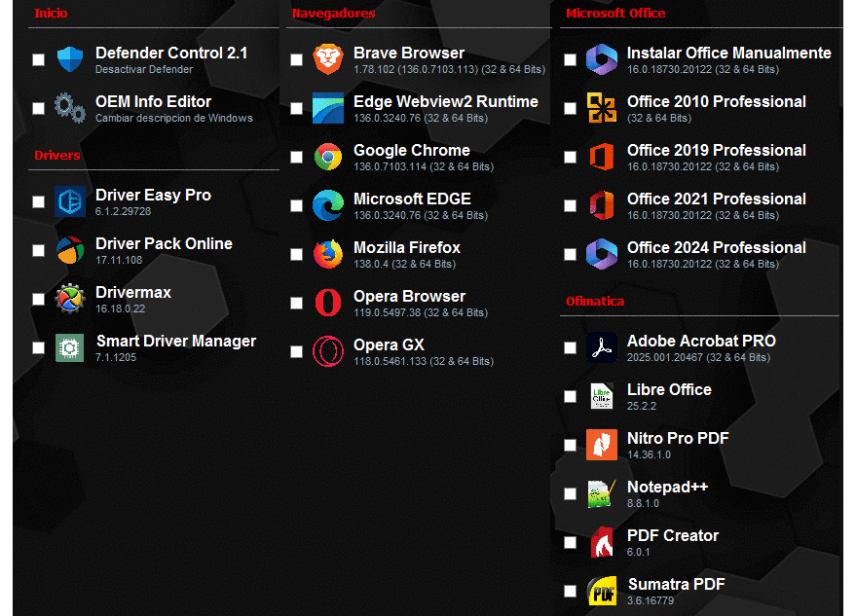This screenshot has height=616, width=856.
Task: Enable the Google Chrome checkbox
Action: (296, 157)
